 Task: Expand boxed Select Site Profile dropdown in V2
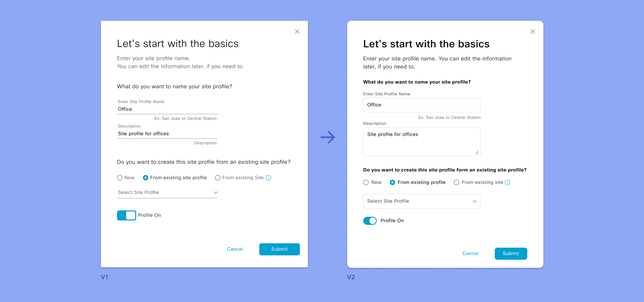pyautogui.click(x=422, y=201)
